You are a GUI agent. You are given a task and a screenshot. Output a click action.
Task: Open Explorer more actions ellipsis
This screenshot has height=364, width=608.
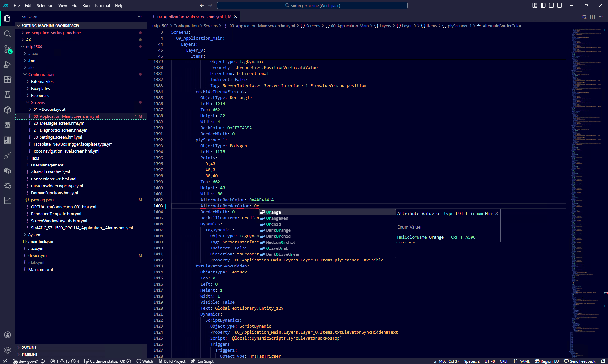pos(140,17)
